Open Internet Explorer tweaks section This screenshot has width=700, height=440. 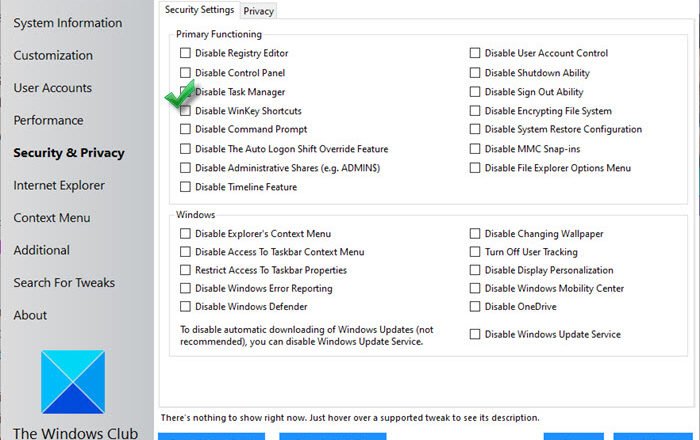[59, 185]
